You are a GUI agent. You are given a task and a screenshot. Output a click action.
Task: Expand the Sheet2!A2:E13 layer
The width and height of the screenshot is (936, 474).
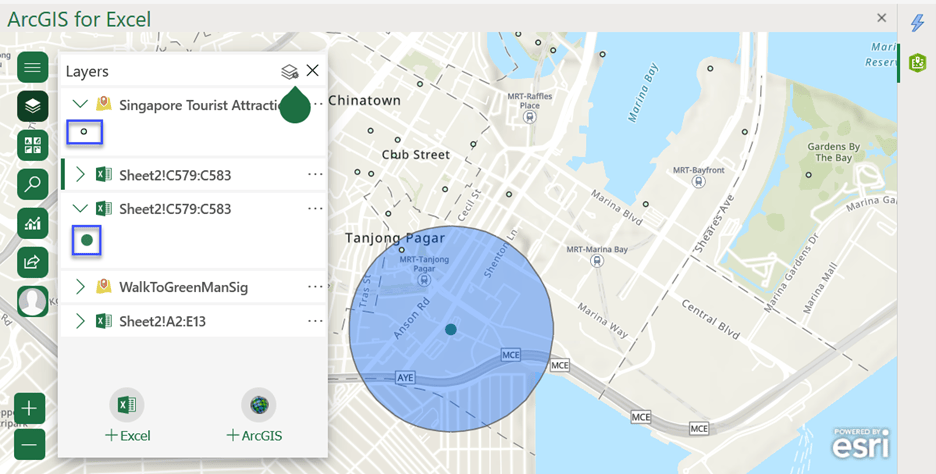coord(80,321)
